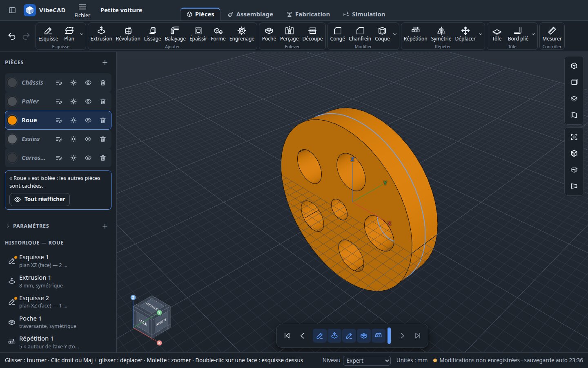Image resolution: width=588 pixels, height=368 pixels.
Task: Click the FACE side of view cube
Action: (142, 322)
